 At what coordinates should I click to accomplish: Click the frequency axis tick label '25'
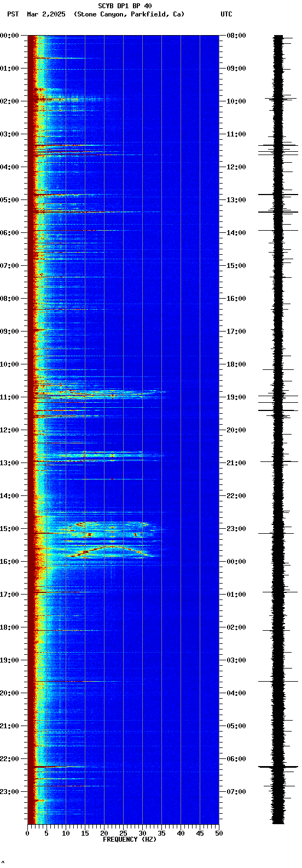click(x=123, y=833)
